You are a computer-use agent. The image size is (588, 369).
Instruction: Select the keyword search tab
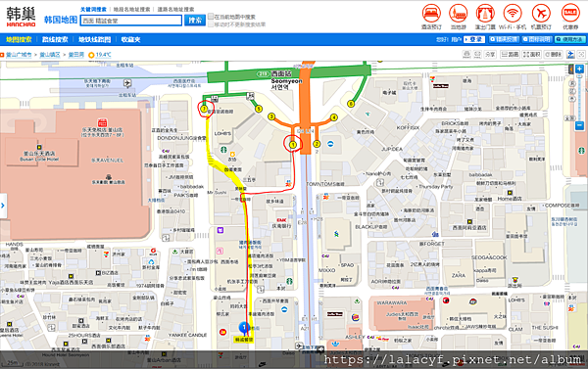[x=93, y=10]
